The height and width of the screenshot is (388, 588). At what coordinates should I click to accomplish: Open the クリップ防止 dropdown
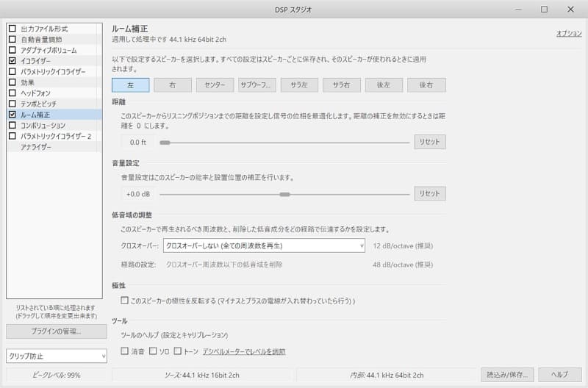pyautogui.click(x=57, y=356)
